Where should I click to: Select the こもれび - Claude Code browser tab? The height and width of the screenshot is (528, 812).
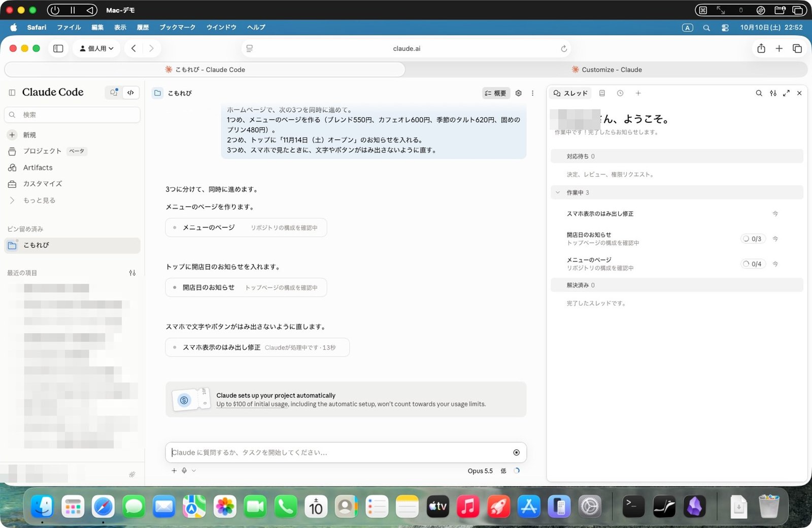(205, 70)
